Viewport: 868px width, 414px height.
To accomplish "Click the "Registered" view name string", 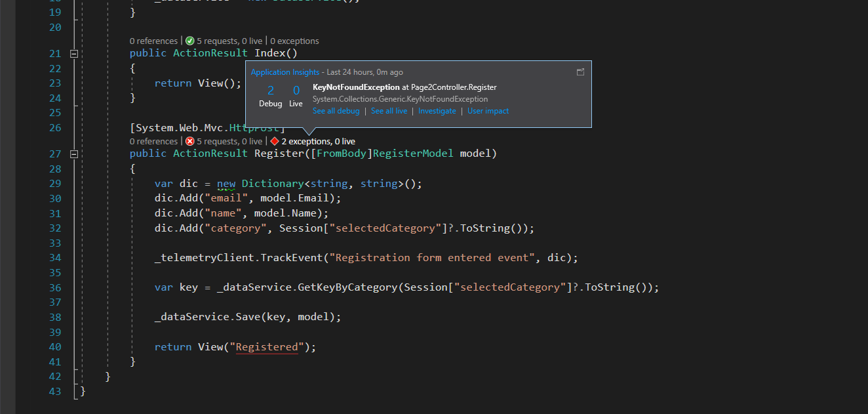I will 267,347.
